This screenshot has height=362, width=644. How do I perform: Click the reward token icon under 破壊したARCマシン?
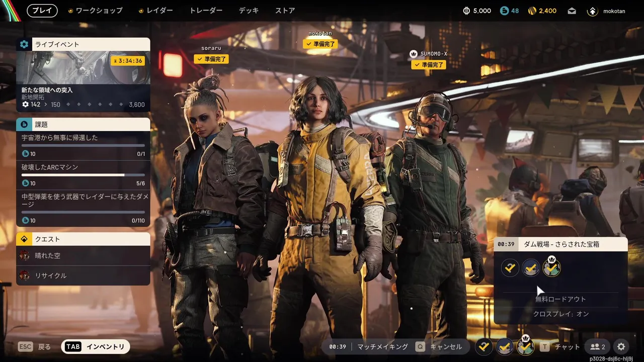click(x=25, y=184)
